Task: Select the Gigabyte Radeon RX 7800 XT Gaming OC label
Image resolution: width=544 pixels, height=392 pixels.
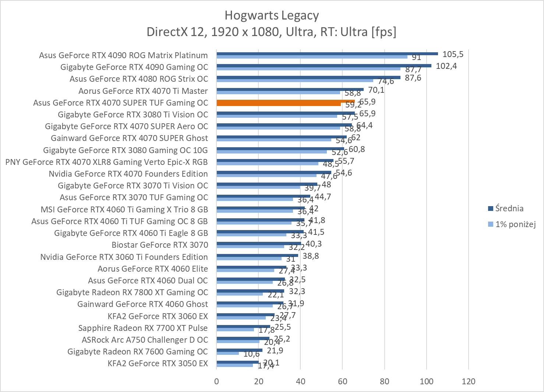Action: pyautogui.click(x=132, y=292)
